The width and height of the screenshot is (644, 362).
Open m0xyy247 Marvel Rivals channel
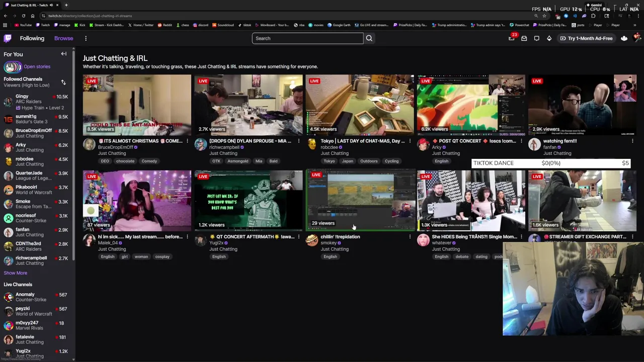pos(36,325)
